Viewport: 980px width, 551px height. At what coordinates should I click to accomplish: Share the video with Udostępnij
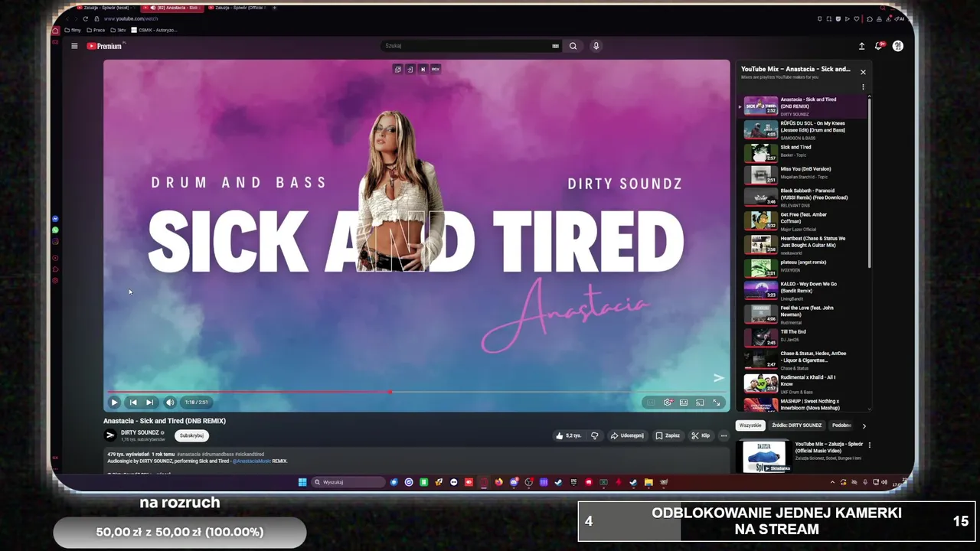[627, 435]
